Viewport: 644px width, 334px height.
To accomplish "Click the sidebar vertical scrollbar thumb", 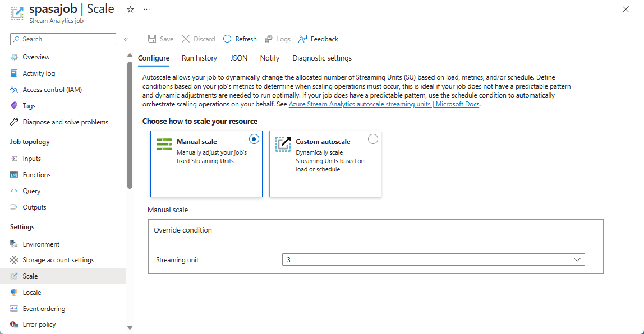I will [130, 125].
